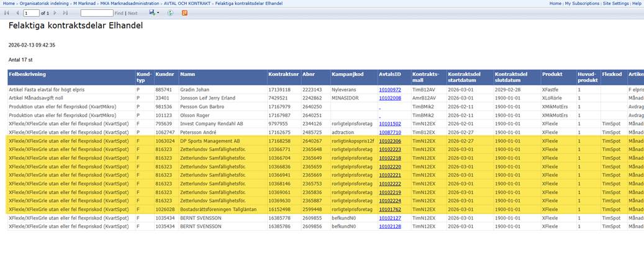Click the last page navigation icon
This screenshot has height=265, width=644.
coord(65,13)
